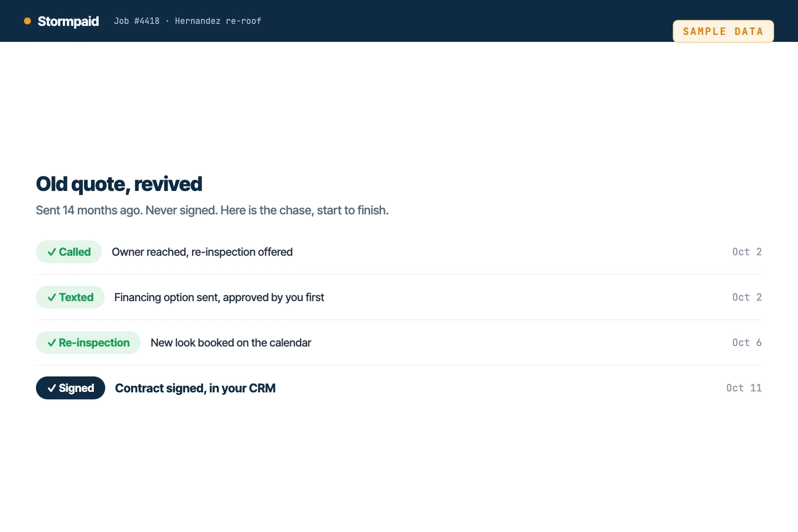
Task: Click the checkmark in the Called pill
Action: (x=51, y=252)
